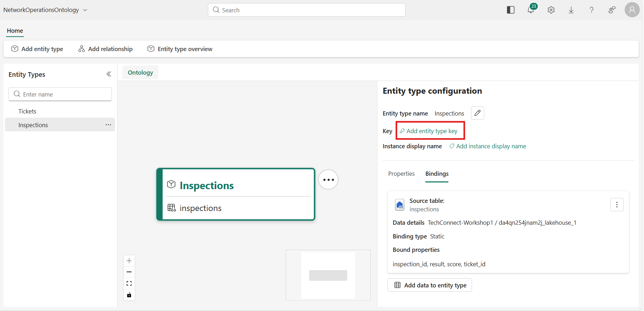Select Tickets entity type
Viewport: 644px width, 311px height.
[x=60, y=111]
